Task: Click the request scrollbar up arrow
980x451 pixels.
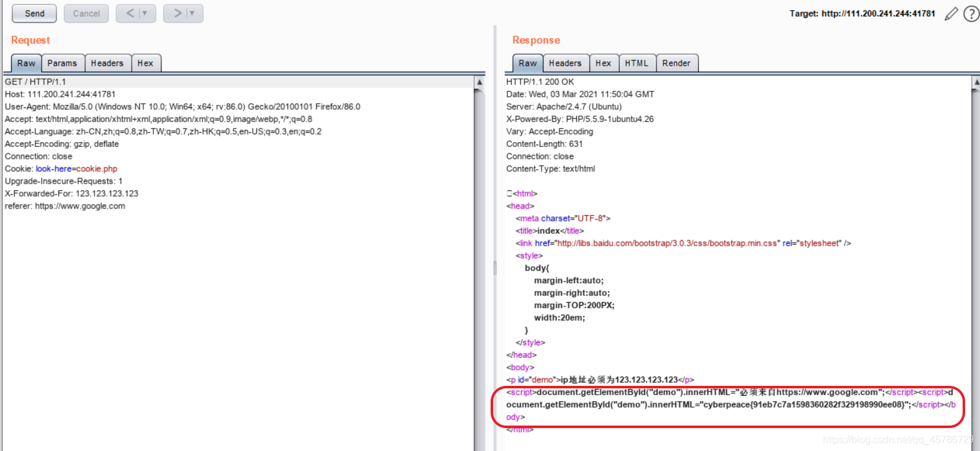Action: 479,82
